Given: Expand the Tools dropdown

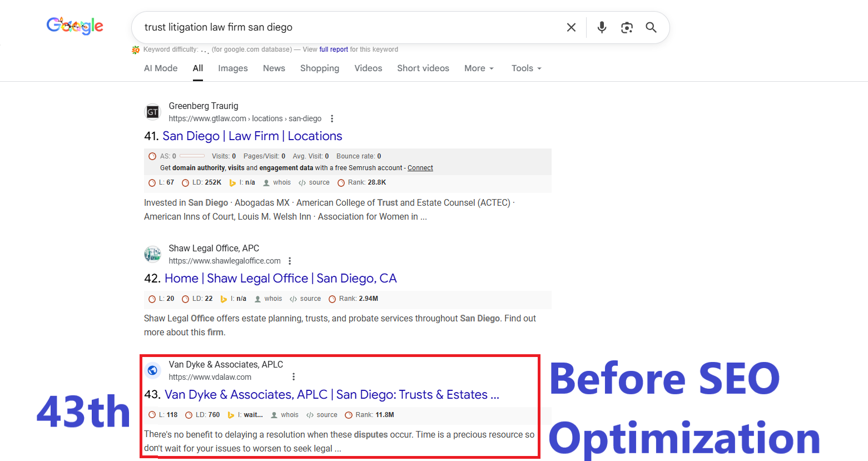Looking at the screenshot, I should tap(526, 68).
